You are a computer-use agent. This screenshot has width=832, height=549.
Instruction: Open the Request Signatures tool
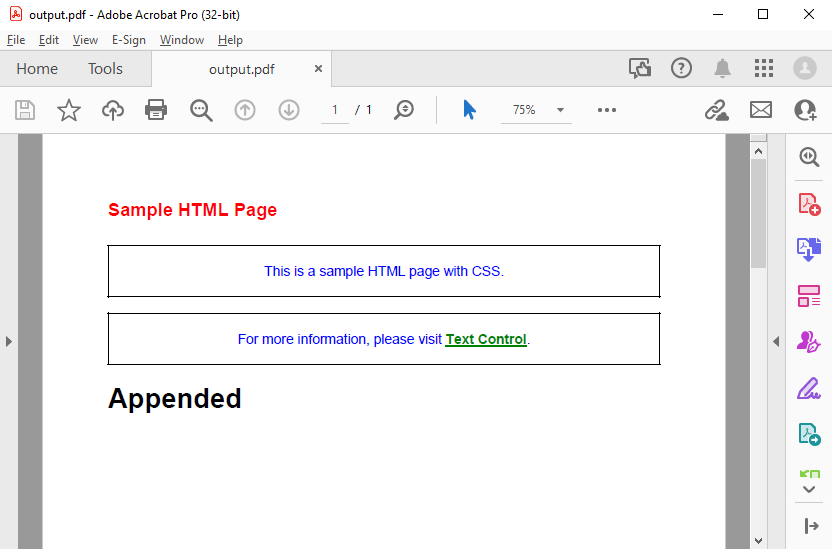809,342
